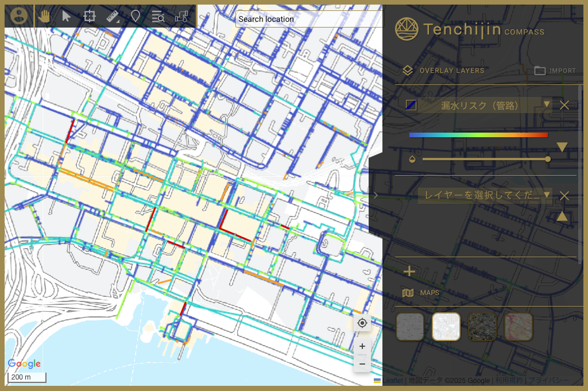Activate the area selection crosshair tool
The height and width of the screenshot is (391, 588).
[89, 17]
